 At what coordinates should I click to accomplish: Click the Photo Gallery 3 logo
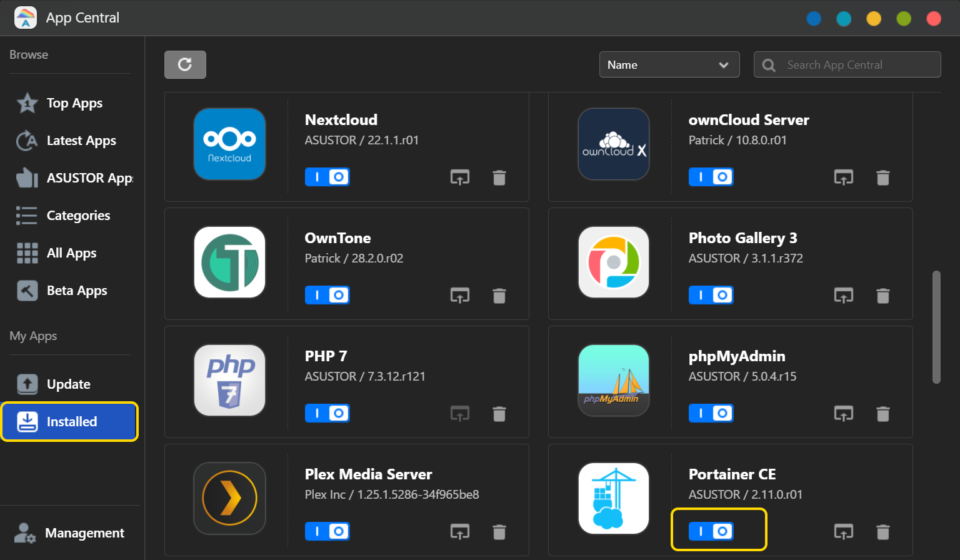pos(614,262)
